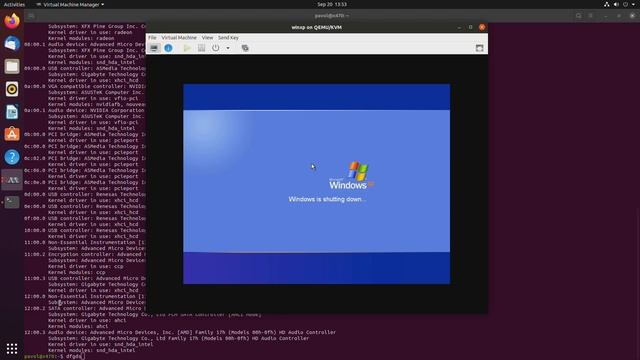Switch to Virtual Machine Manager dock icon
640x360 pixels.
point(12,180)
